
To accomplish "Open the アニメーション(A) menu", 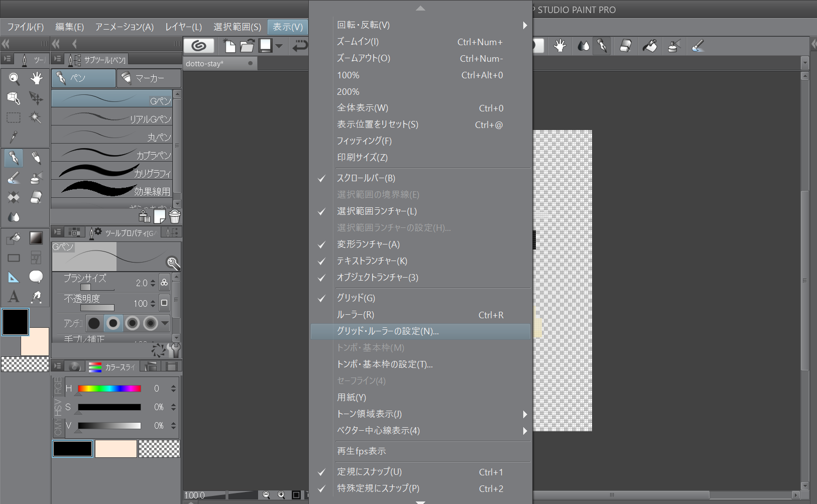I will [x=125, y=27].
